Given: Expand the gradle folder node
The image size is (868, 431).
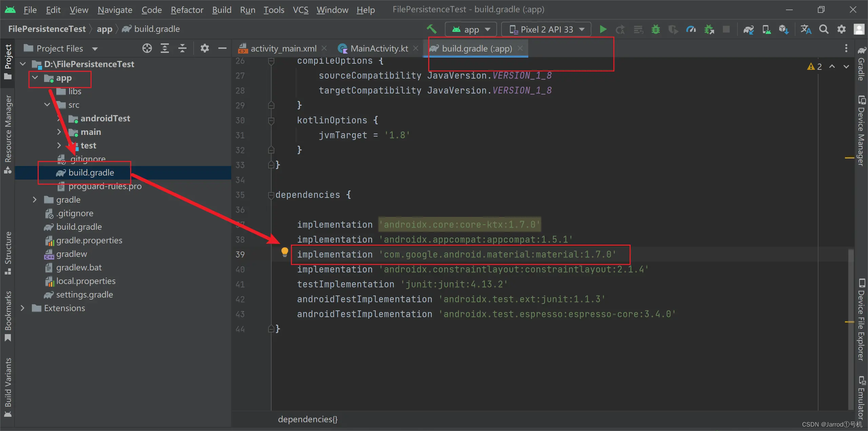Looking at the screenshot, I should (x=35, y=200).
